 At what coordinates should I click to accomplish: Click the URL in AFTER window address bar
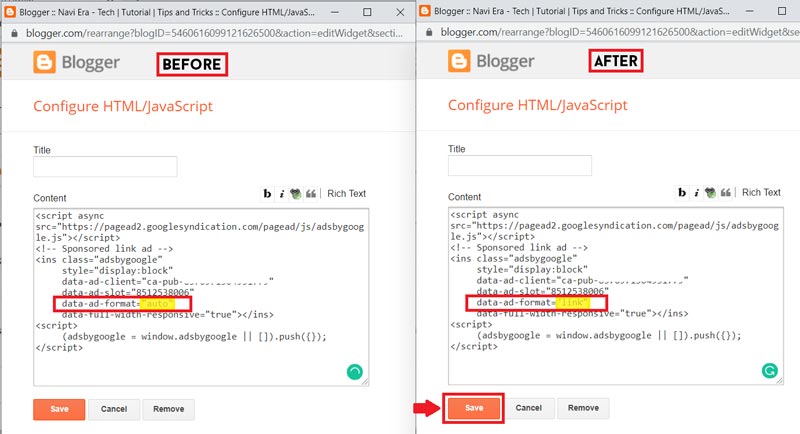620,32
